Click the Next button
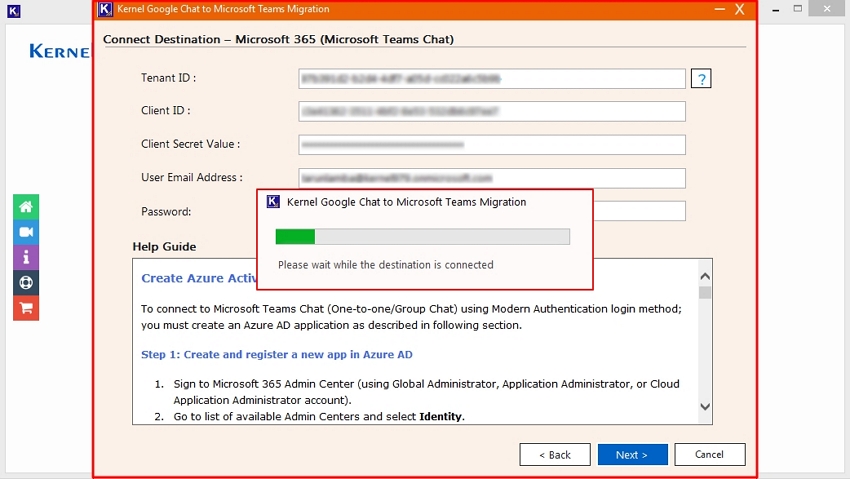 tap(632, 455)
